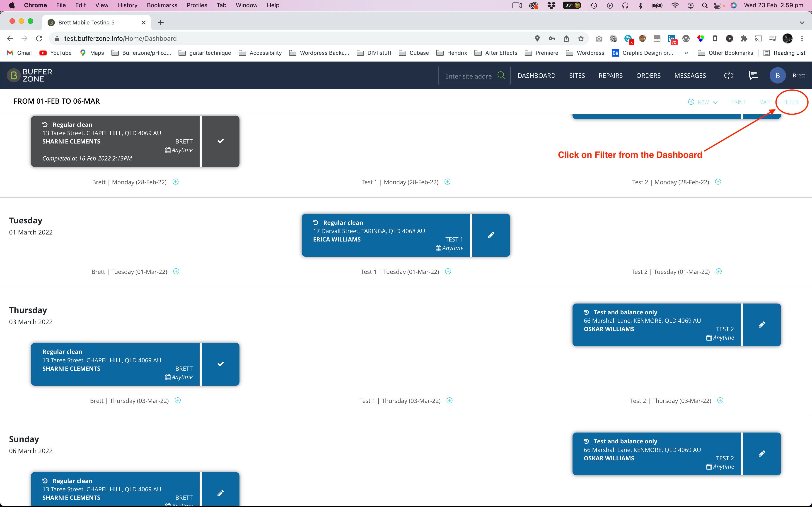Mark Thursday Sharnie Clements job complete
Viewport: 812px width, 507px height.
[x=220, y=364]
